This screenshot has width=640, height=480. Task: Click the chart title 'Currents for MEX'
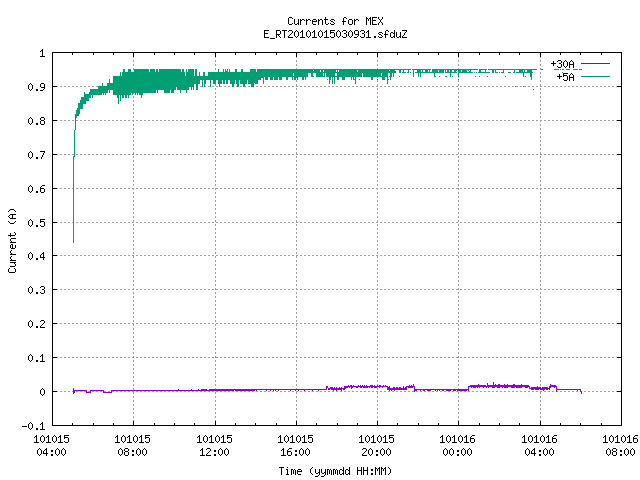pos(335,21)
